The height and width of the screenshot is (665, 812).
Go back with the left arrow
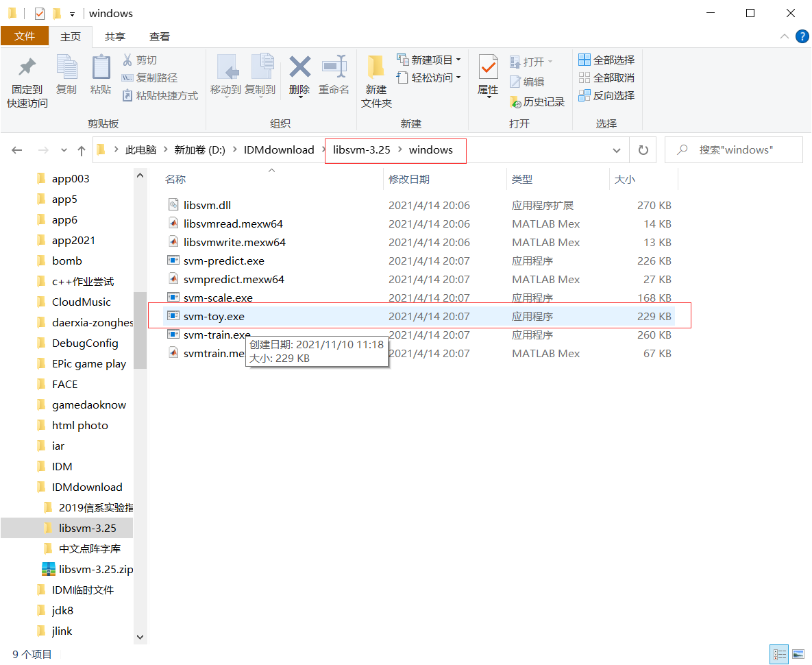tap(17, 150)
